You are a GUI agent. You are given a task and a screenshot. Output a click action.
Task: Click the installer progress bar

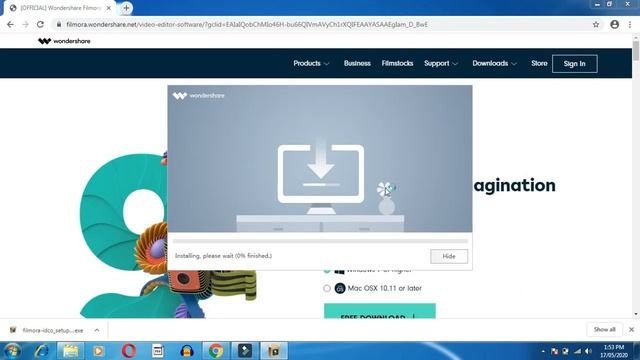(x=320, y=241)
